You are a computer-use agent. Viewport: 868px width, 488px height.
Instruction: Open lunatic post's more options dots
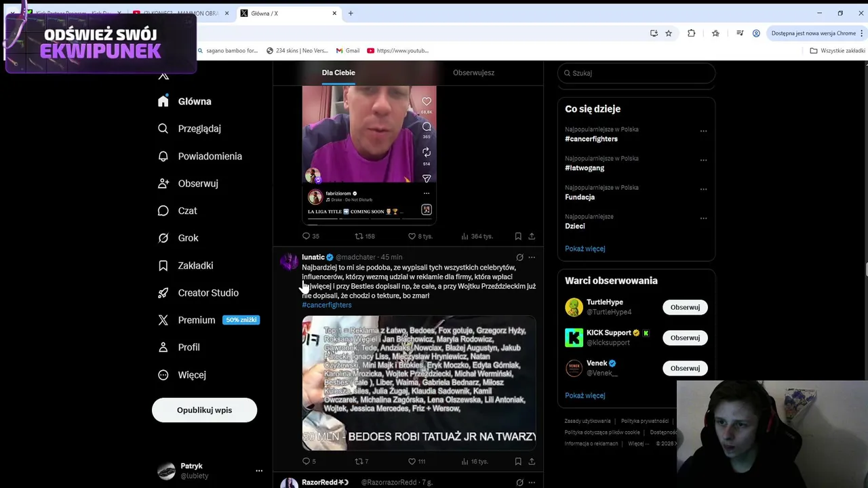tap(532, 258)
